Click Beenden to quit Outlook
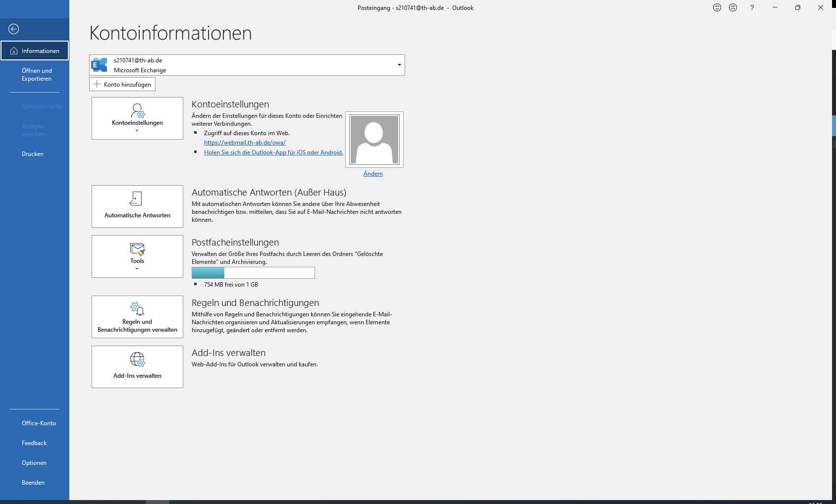Screen dimensions: 836x504 (33, 483)
